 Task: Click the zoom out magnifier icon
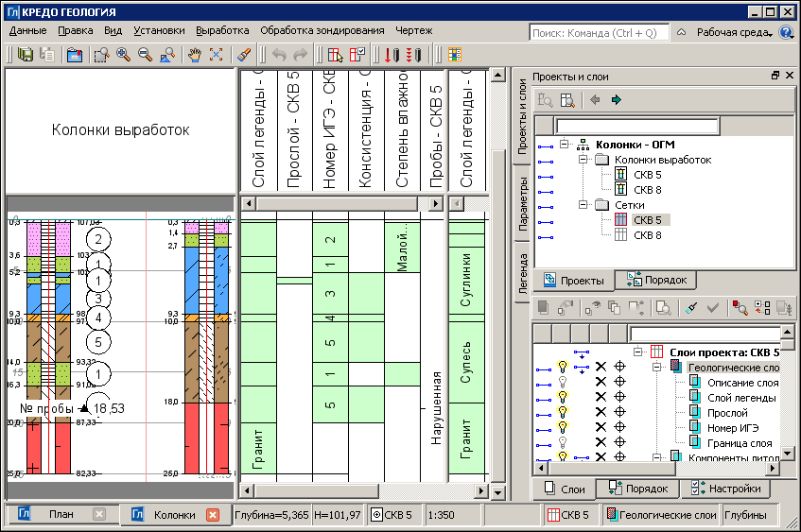[145, 55]
